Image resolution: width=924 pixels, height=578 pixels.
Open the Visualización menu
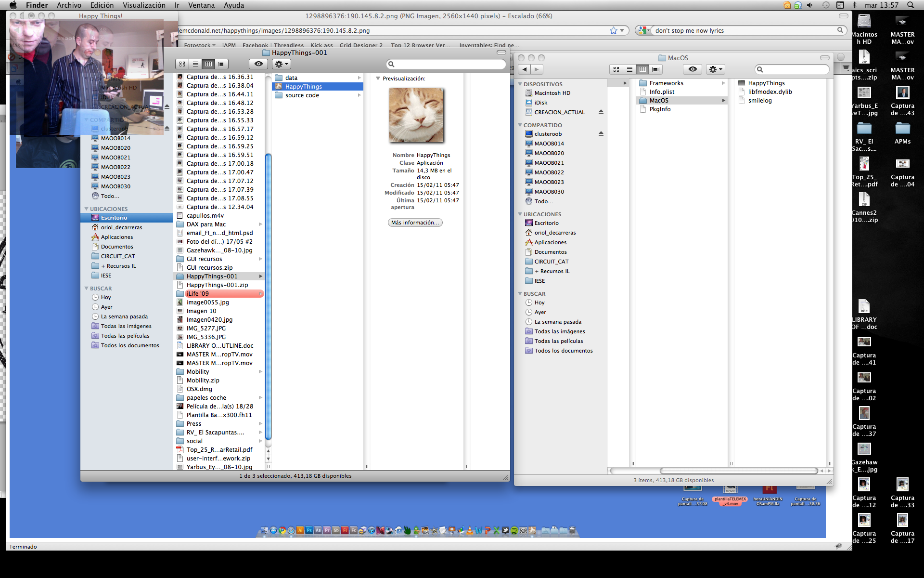144,5
